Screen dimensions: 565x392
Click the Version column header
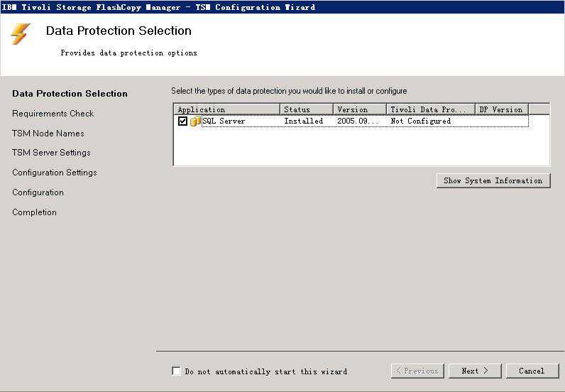360,109
